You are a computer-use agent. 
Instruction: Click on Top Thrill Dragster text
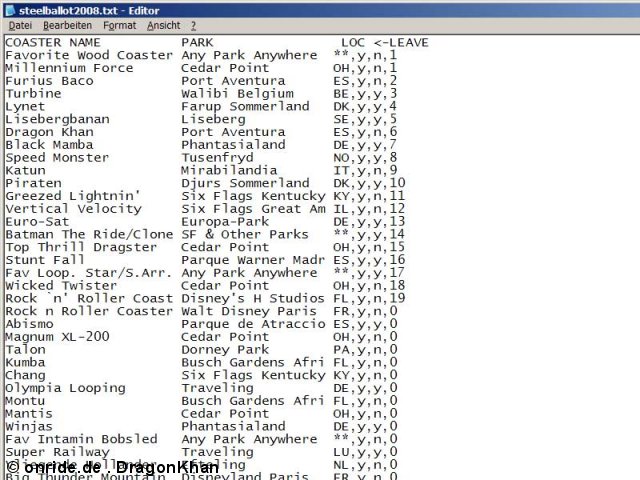point(81,247)
